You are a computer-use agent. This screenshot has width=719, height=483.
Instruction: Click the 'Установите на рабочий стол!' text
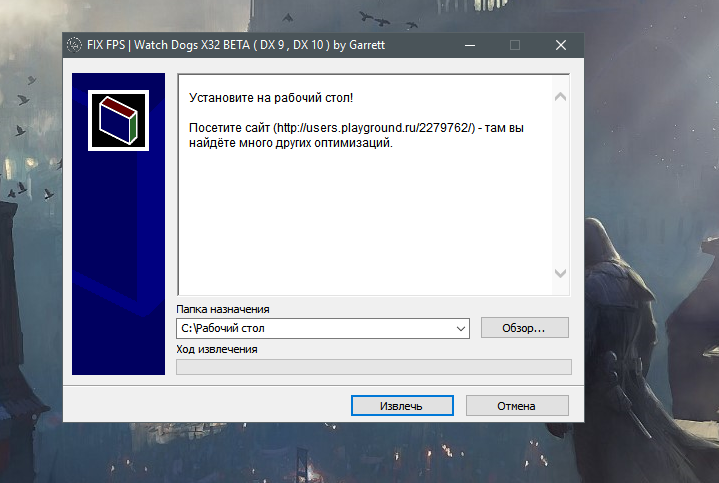click(x=271, y=98)
